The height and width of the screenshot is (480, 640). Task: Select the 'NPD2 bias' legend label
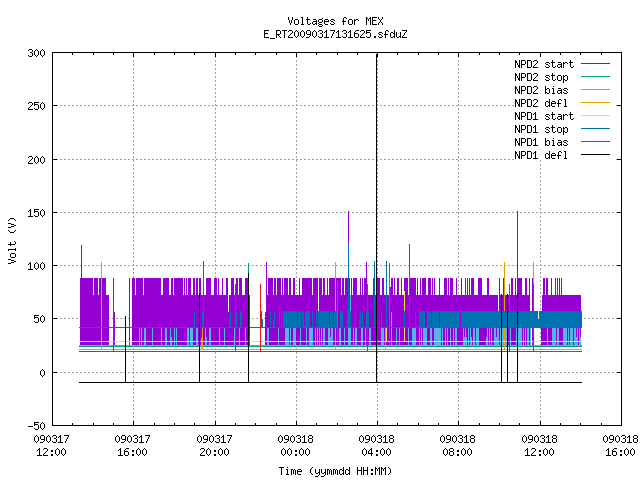pos(541,90)
